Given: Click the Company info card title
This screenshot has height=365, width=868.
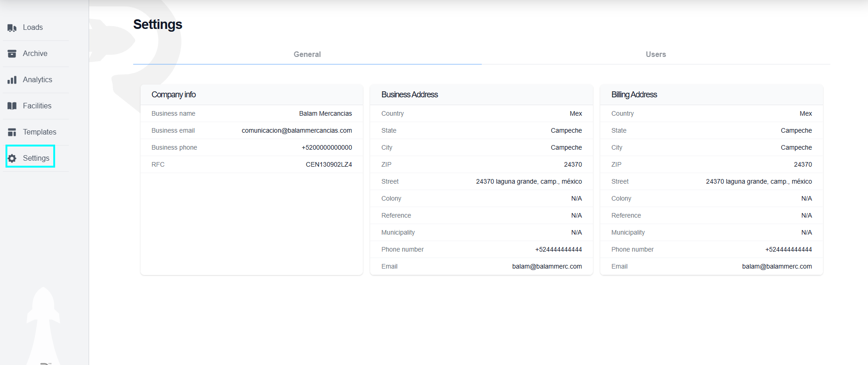Looking at the screenshot, I should click(174, 95).
